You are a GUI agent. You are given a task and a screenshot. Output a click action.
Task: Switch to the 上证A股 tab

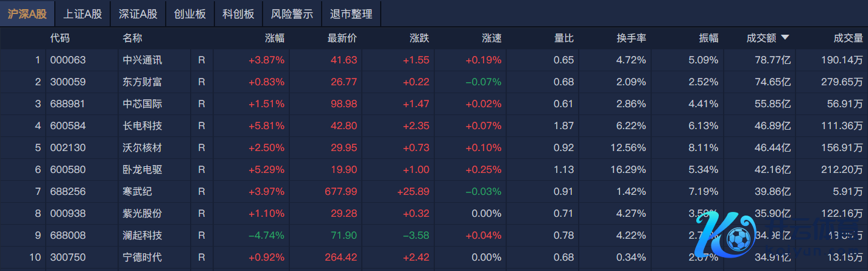click(x=82, y=14)
